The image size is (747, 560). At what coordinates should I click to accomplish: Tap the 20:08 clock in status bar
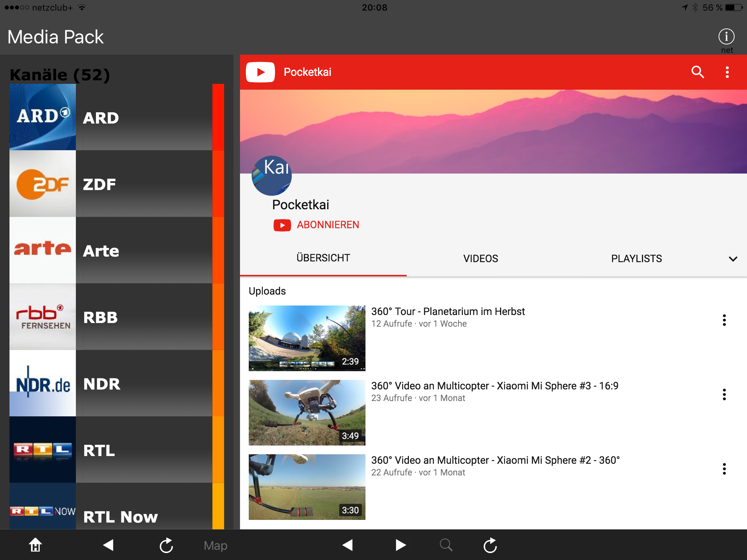point(375,7)
